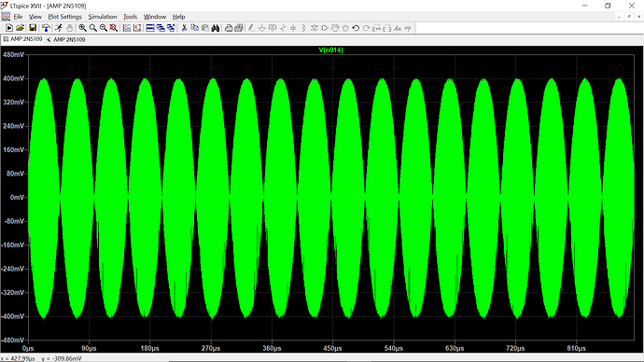Open the Simulation menu
The height and width of the screenshot is (362, 644).
coord(103,17)
